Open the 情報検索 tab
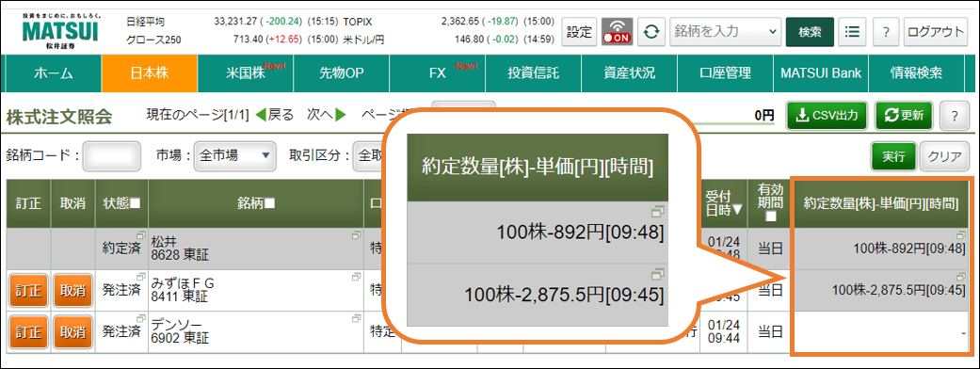 (916, 72)
